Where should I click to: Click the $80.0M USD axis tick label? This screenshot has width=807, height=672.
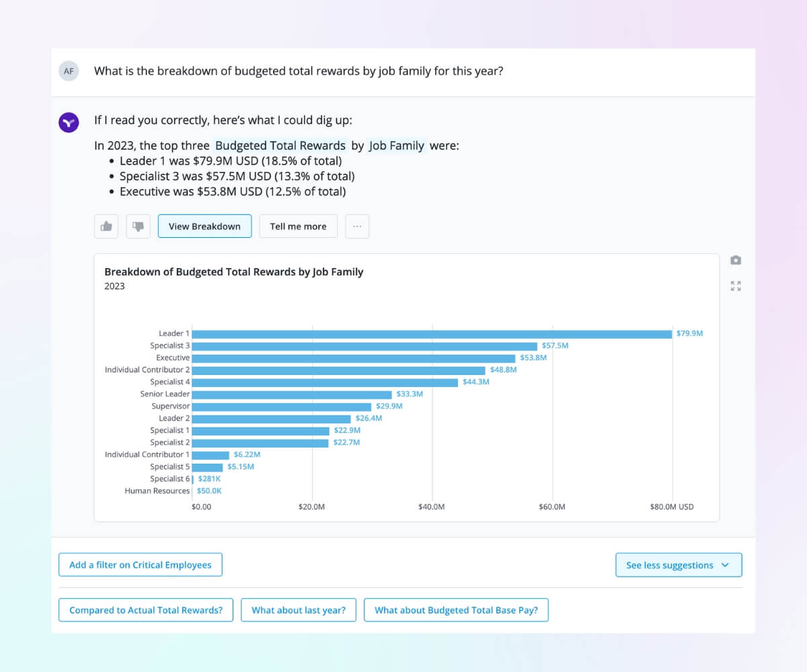coord(672,507)
